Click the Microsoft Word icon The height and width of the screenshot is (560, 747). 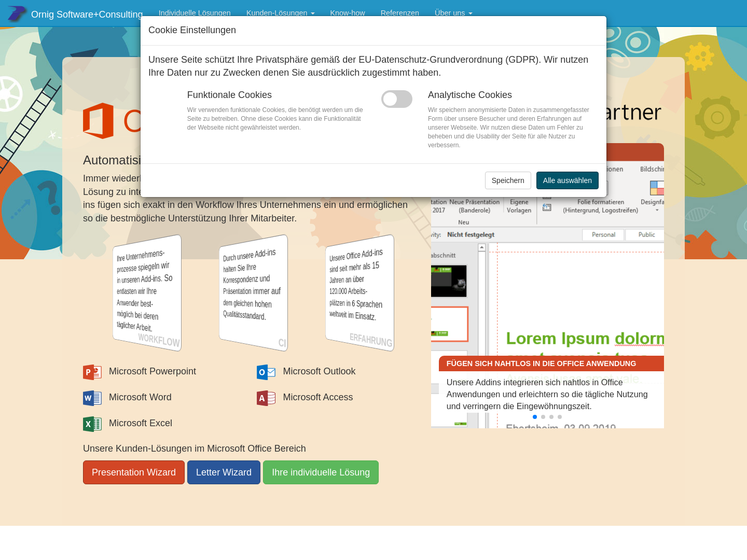pyautogui.click(x=92, y=398)
